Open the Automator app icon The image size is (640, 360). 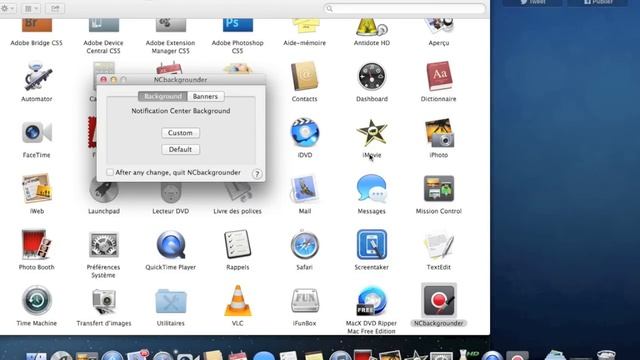tap(37, 77)
